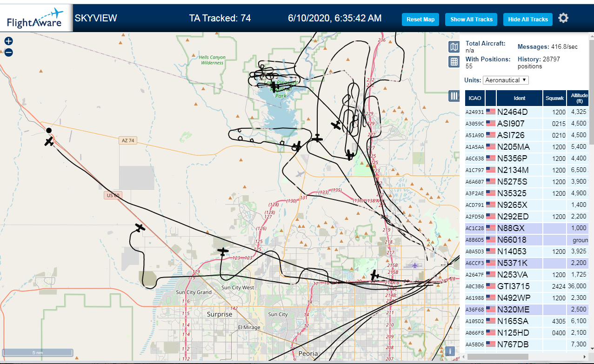The image size is (594, 364).
Task: Open settings gear icon in header
Action: (x=563, y=18)
